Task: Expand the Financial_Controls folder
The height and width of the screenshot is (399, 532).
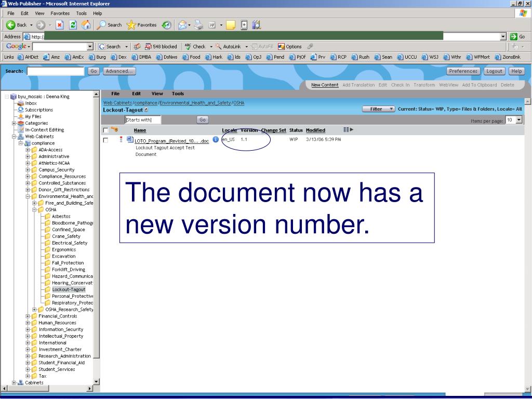Action: click(28, 316)
